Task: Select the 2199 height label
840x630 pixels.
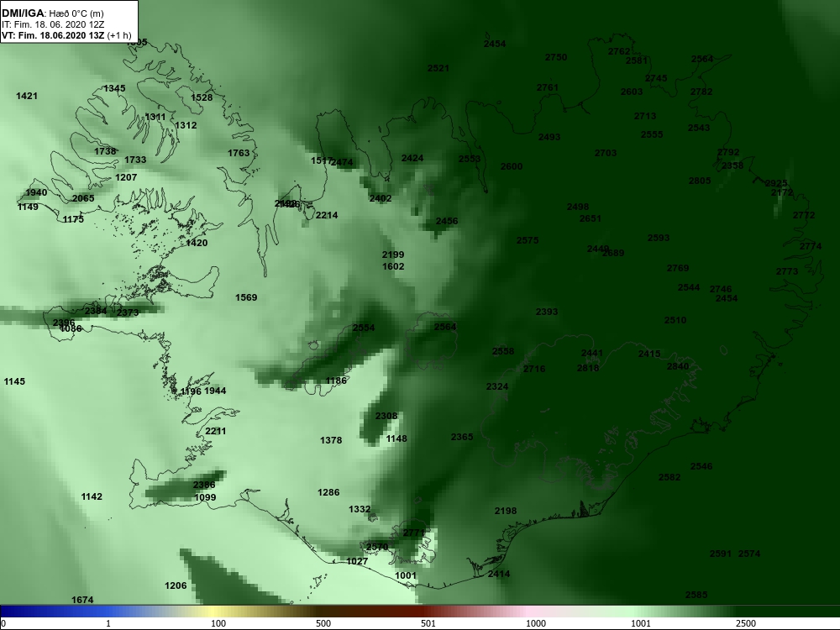Action: (393, 255)
